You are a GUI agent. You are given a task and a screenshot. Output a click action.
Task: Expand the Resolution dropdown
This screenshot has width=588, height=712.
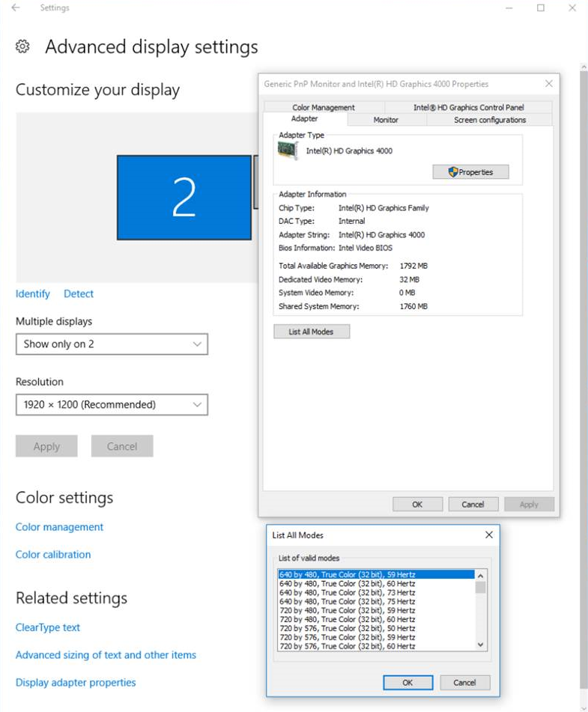point(112,405)
